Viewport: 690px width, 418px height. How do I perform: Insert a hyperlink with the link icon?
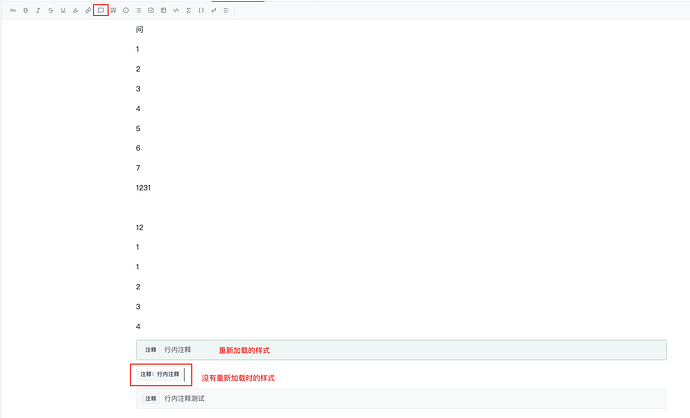click(x=88, y=10)
